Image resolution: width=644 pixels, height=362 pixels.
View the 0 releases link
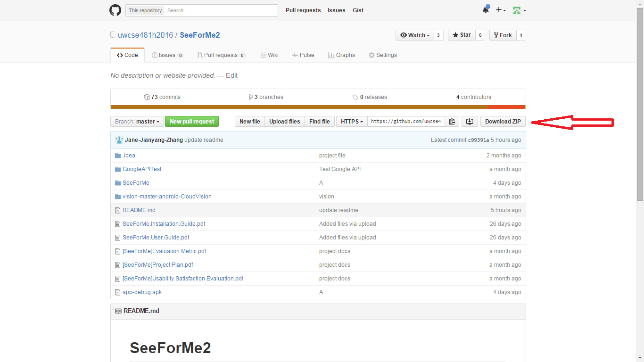tap(370, 97)
